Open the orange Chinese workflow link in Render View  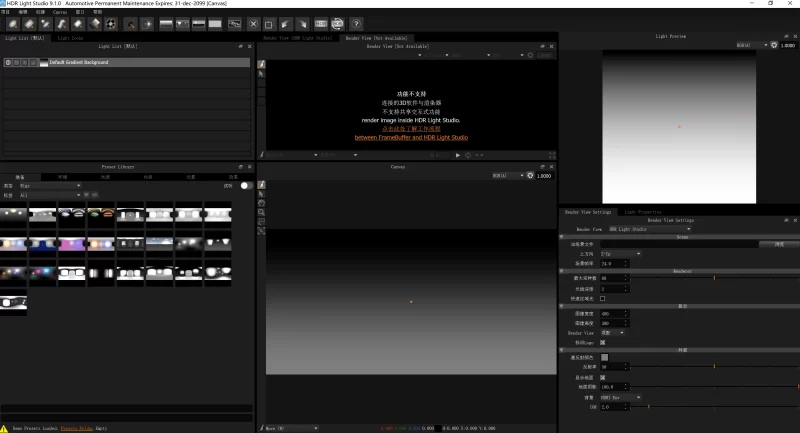click(x=411, y=129)
